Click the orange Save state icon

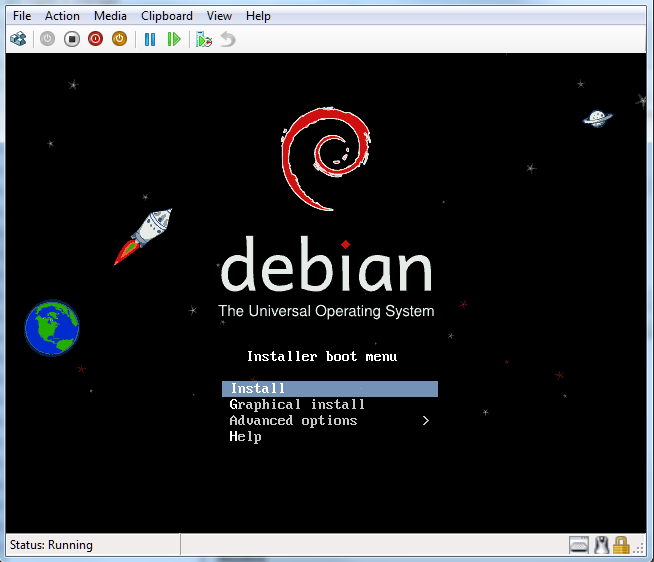[x=119, y=39]
